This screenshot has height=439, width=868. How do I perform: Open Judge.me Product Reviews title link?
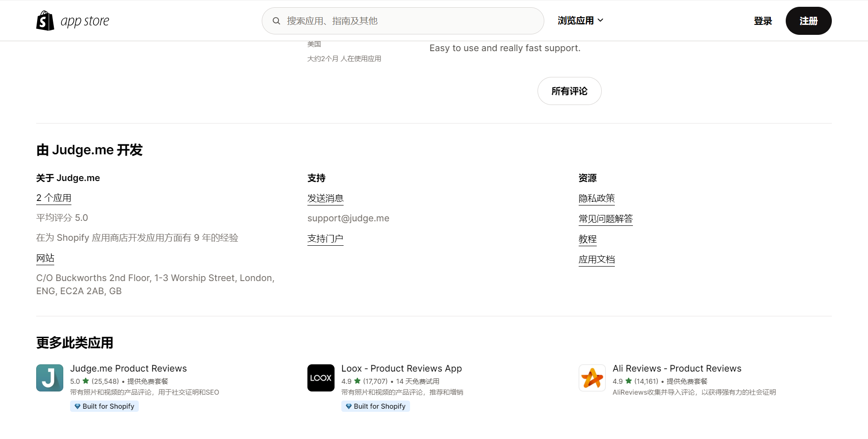128,368
